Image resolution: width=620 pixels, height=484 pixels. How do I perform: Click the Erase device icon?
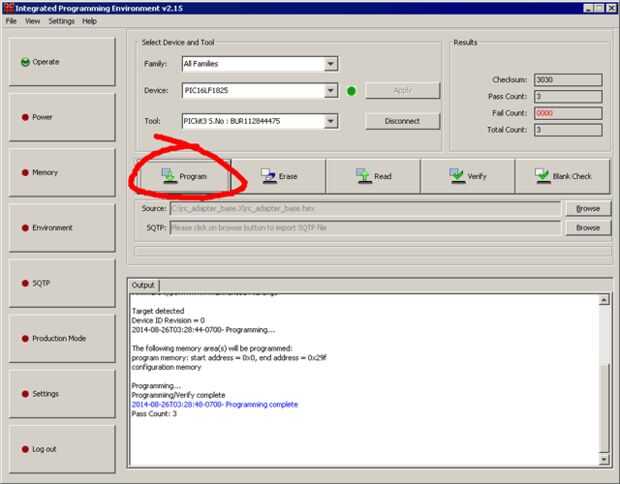[x=268, y=176]
